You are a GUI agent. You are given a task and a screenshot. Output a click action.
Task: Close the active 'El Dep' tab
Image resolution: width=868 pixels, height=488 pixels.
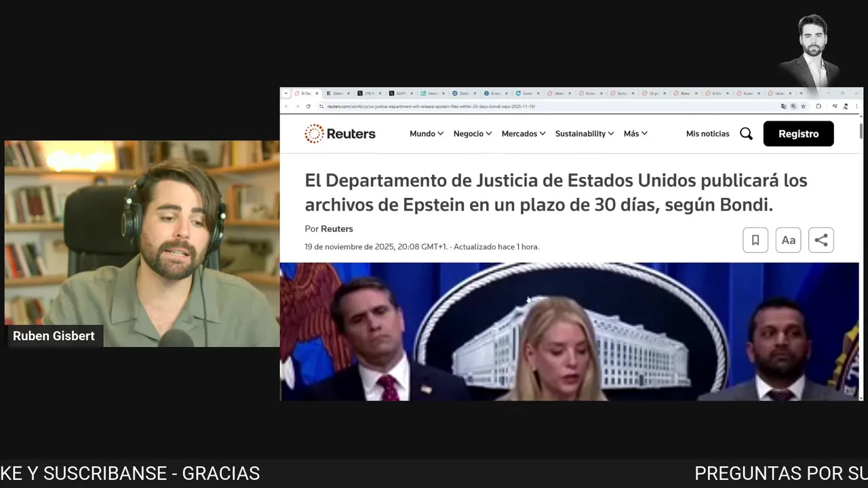(x=316, y=94)
